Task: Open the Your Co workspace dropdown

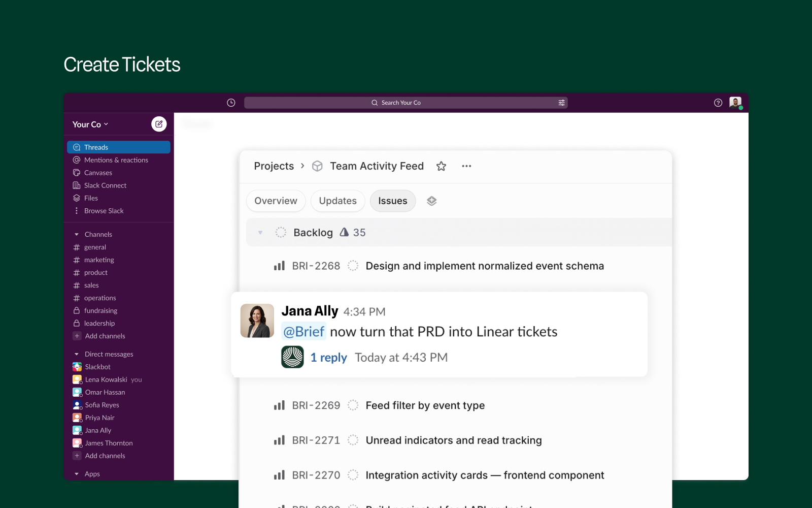Action: point(90,124)
